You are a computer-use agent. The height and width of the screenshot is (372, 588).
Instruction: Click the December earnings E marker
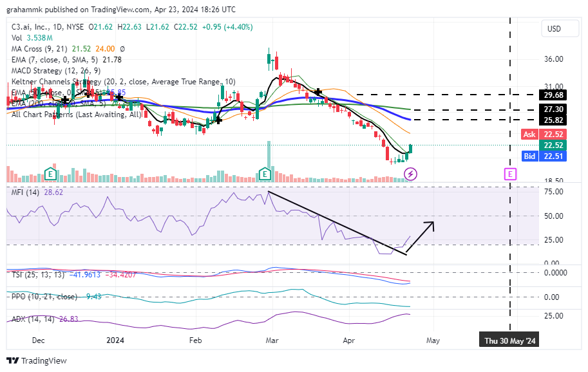[50, 174]
